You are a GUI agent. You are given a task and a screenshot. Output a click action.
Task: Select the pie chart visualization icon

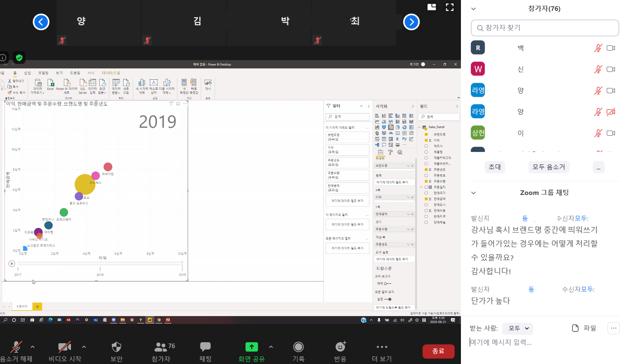point(397,127)
